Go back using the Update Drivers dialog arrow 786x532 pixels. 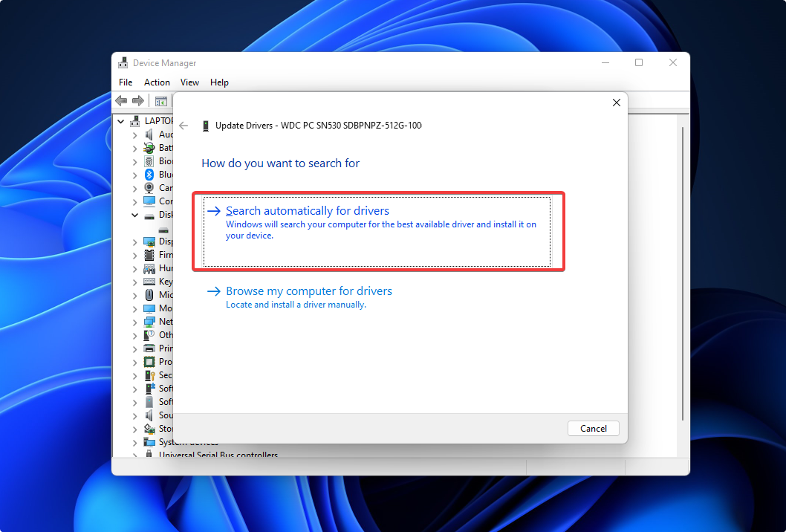point(183,126)
